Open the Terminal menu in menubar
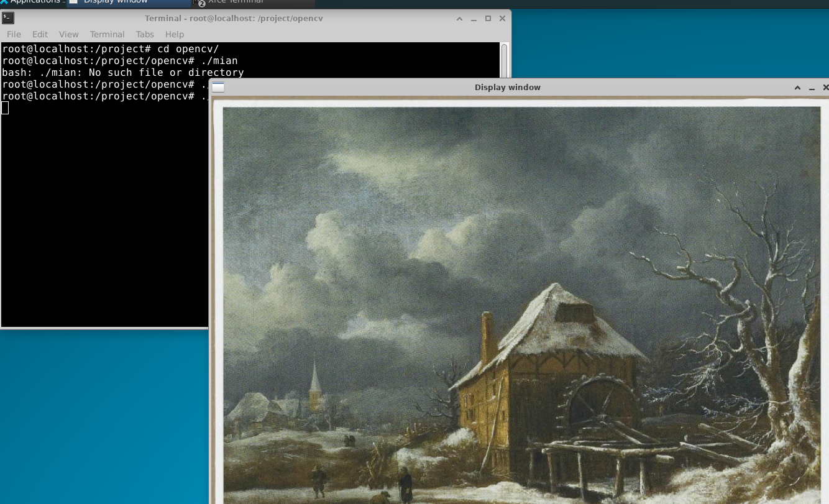Viewport: 829px width, 504px height. tap(107, 34)
